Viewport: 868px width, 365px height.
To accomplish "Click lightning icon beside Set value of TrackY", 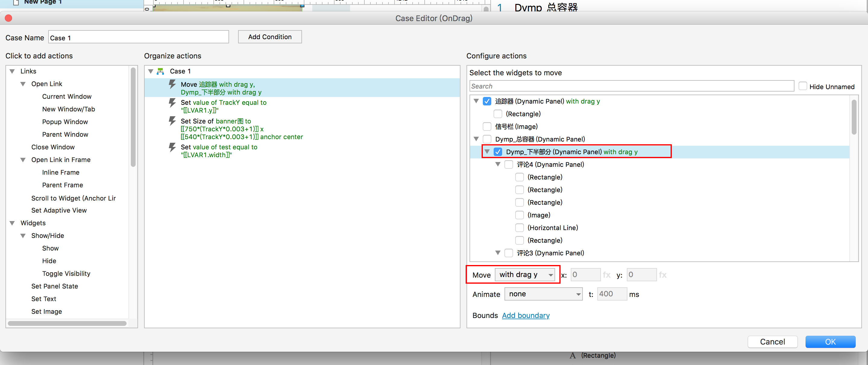I will coord(172,102).
